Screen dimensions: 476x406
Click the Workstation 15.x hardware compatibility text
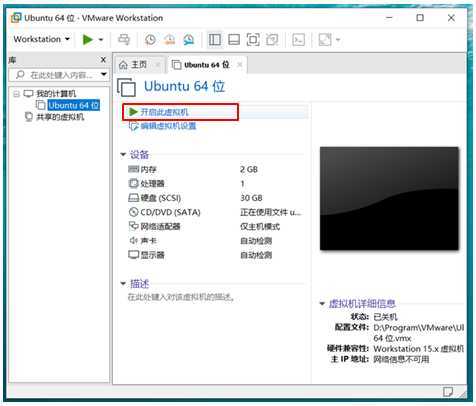[x=419, y=349]
